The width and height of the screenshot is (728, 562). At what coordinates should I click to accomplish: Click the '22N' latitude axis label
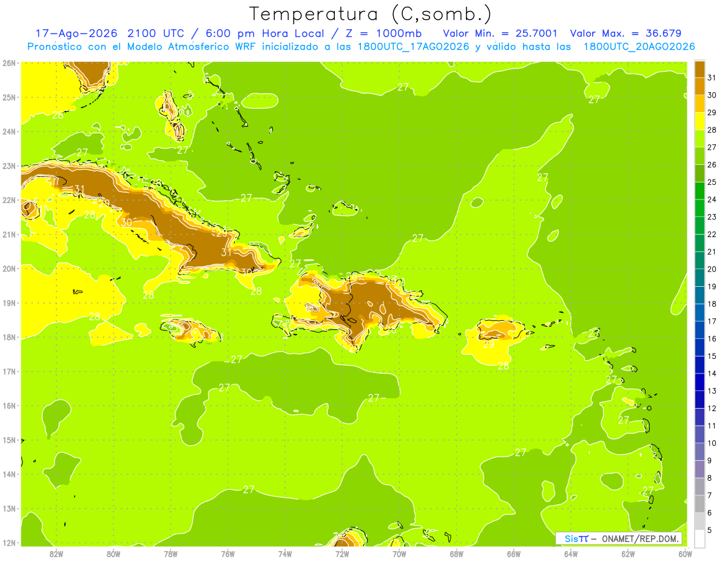pyautogui.click(x=9, y=200)
